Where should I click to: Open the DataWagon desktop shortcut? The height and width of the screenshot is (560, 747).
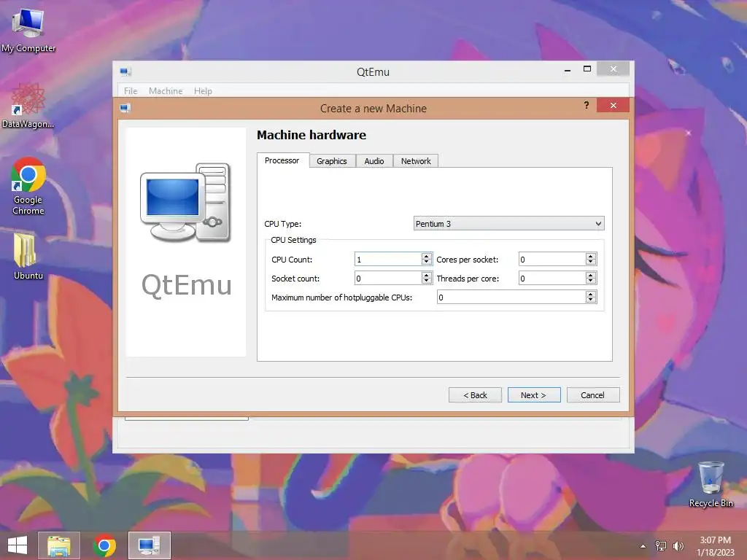(x=28, y=105)
